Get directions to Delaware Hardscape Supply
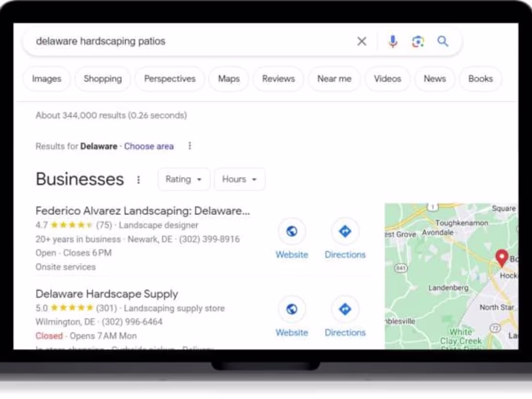The image size is (532, 399). pyautogui.click(x=345, y=309)
